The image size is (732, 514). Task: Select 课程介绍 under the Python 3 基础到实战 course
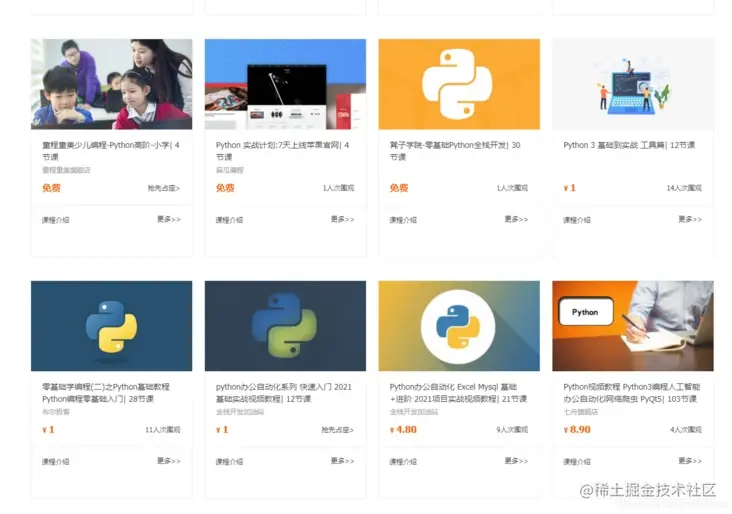tap(577, 220)
